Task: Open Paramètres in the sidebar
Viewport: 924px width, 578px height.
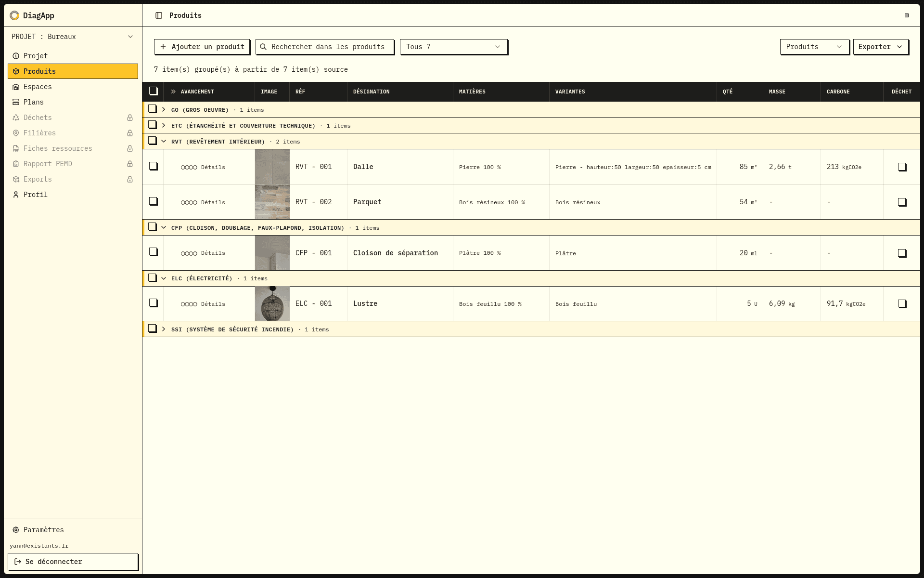Action: tap(73, 530)
